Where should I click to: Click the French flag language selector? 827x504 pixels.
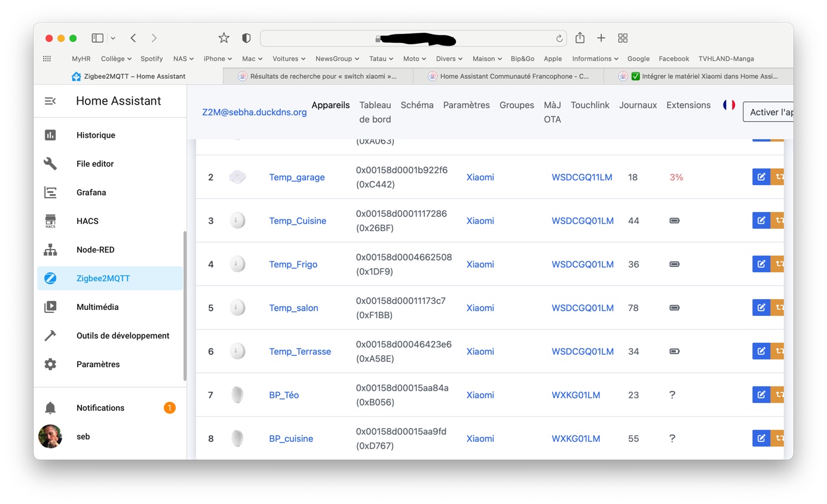pos(729,105)
